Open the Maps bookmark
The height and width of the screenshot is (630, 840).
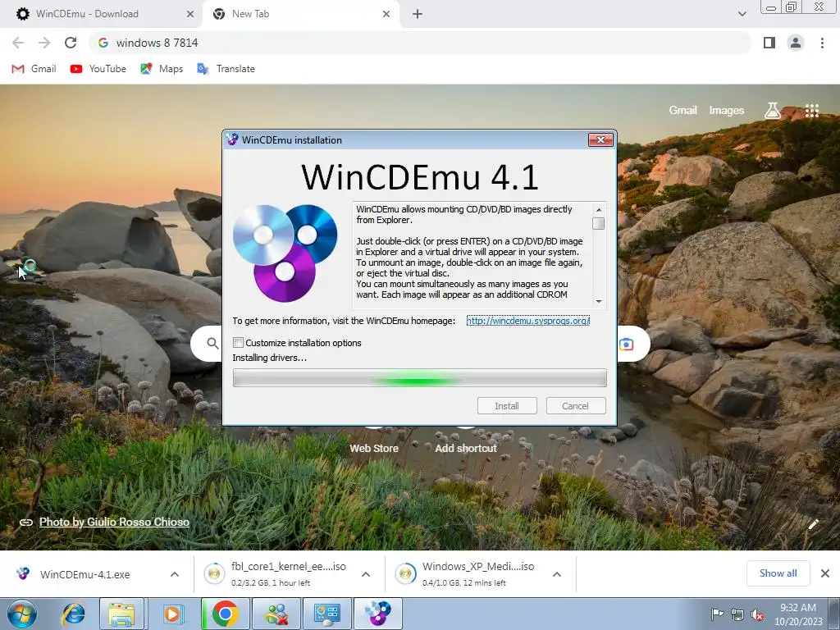pos(162,69)
